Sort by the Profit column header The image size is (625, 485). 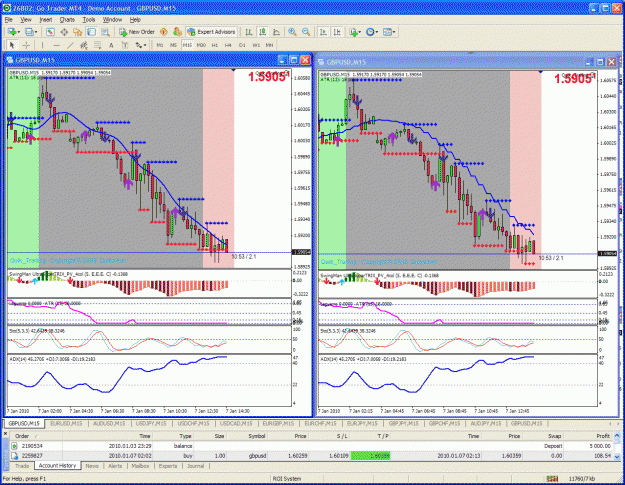pos(589,436)
